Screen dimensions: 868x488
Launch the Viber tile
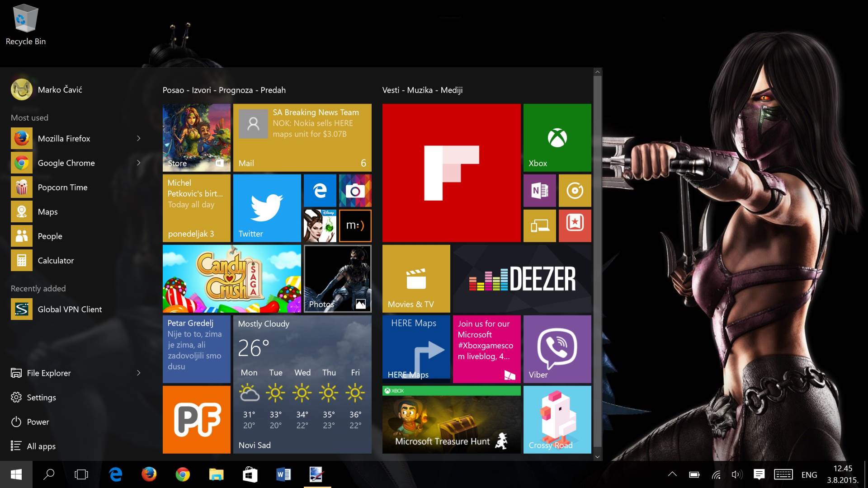pos(557,349)
